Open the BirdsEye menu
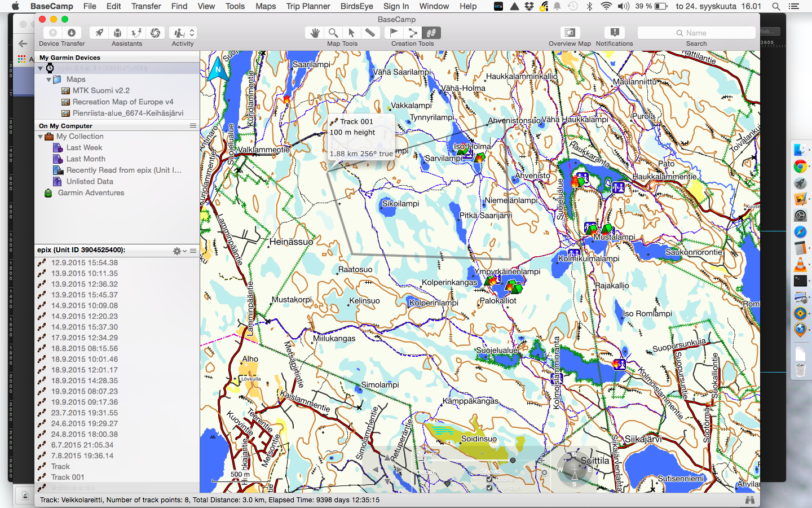 point(356,6)
